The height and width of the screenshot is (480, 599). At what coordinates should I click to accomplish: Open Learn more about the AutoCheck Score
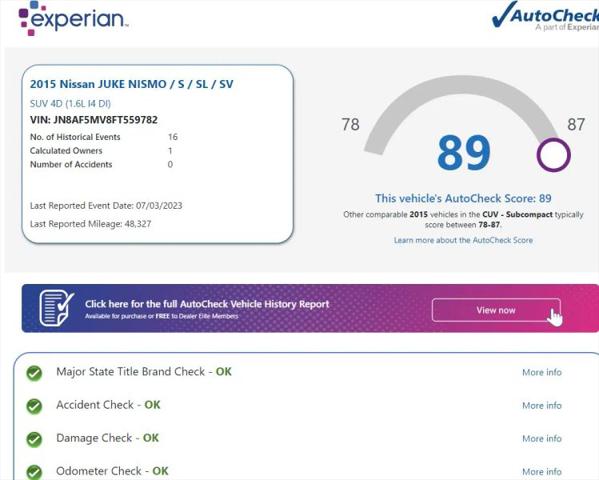pyautogui.click(x=463, y=240)
